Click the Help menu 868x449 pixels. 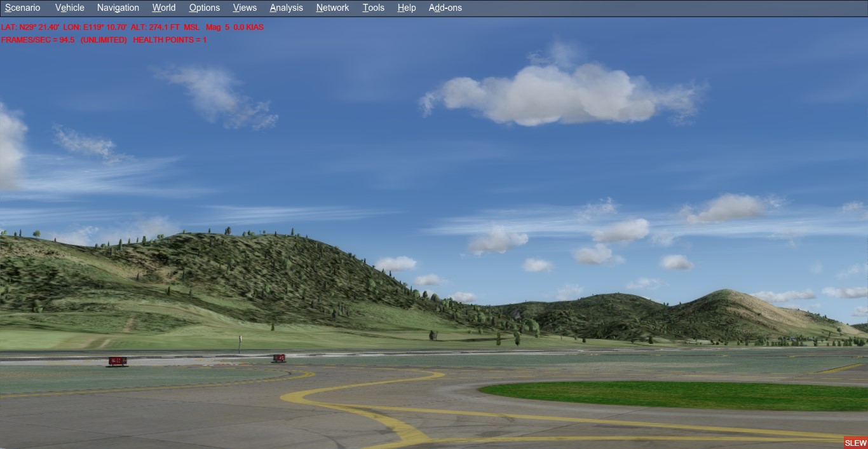(x=406, y=8)
